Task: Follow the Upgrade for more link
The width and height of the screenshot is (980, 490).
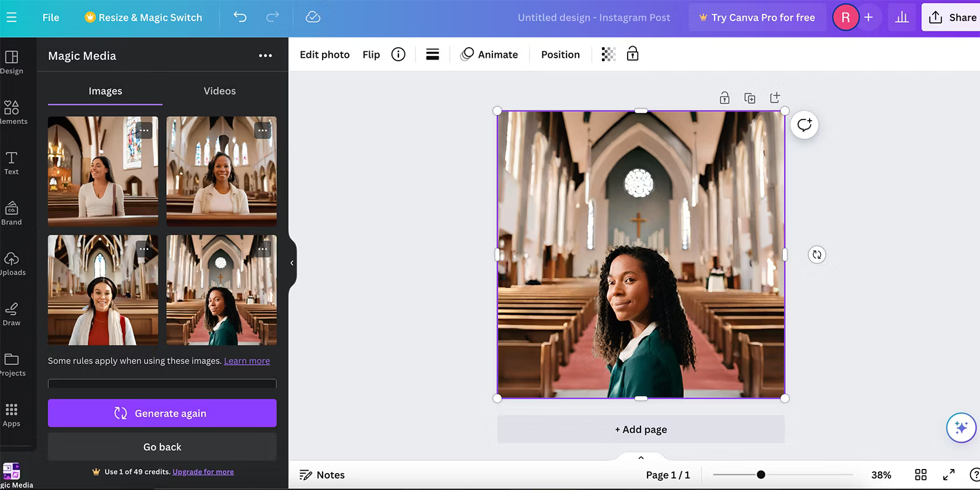Action: tap(203, 472)
